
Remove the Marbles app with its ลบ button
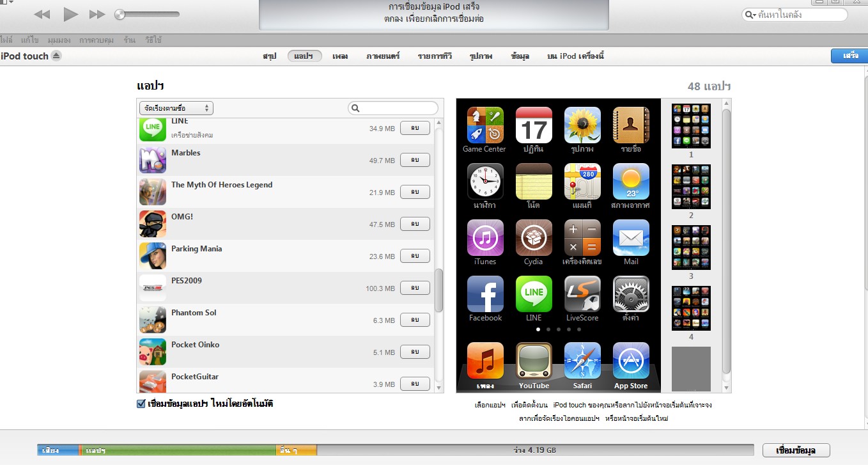coord(415,160)
